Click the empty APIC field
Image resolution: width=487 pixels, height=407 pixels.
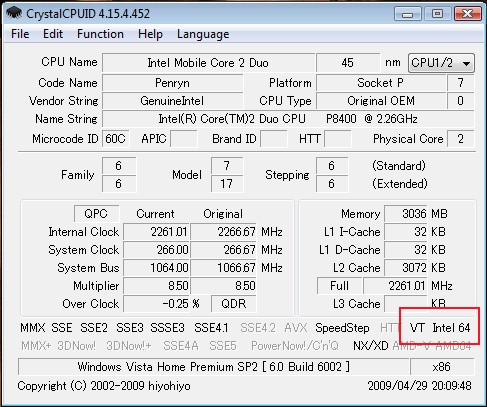184,139
